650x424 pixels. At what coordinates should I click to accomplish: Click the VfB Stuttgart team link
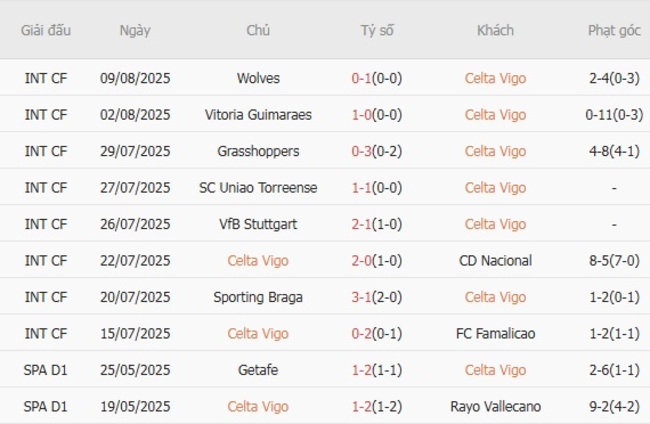click(x=258, y=224)
